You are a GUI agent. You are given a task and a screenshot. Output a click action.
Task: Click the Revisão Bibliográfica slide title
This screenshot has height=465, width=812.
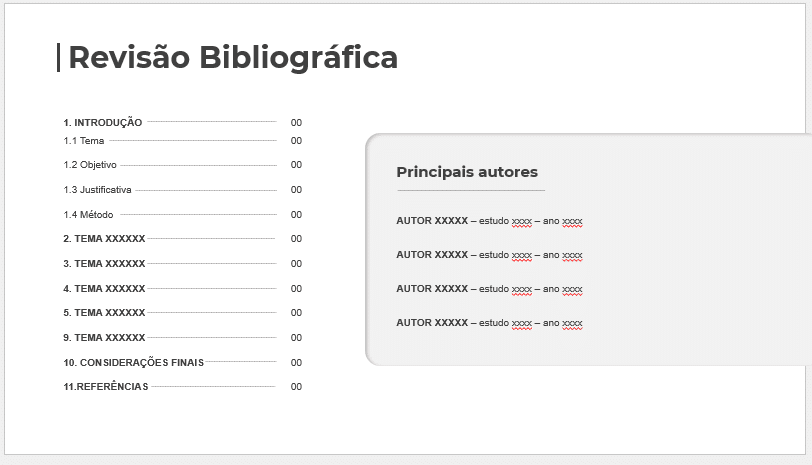(233, 57)
